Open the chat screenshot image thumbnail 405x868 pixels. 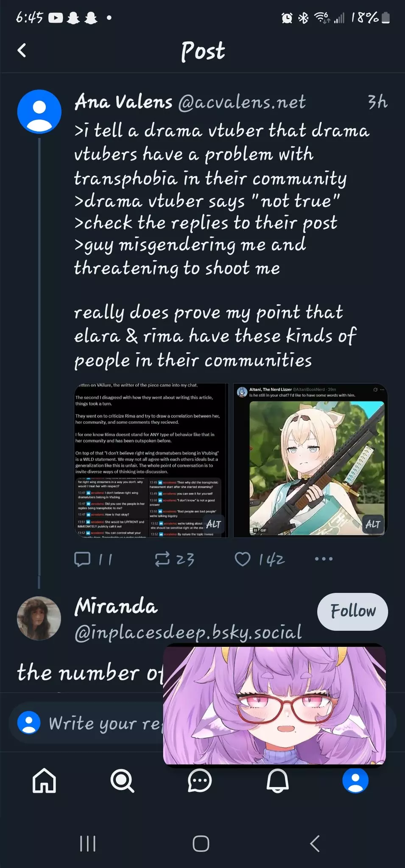pyautogui.click(x=151, y=460)
